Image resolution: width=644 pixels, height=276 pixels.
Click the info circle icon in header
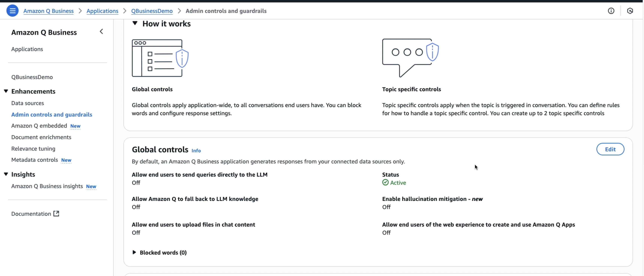tap(611, 11)
